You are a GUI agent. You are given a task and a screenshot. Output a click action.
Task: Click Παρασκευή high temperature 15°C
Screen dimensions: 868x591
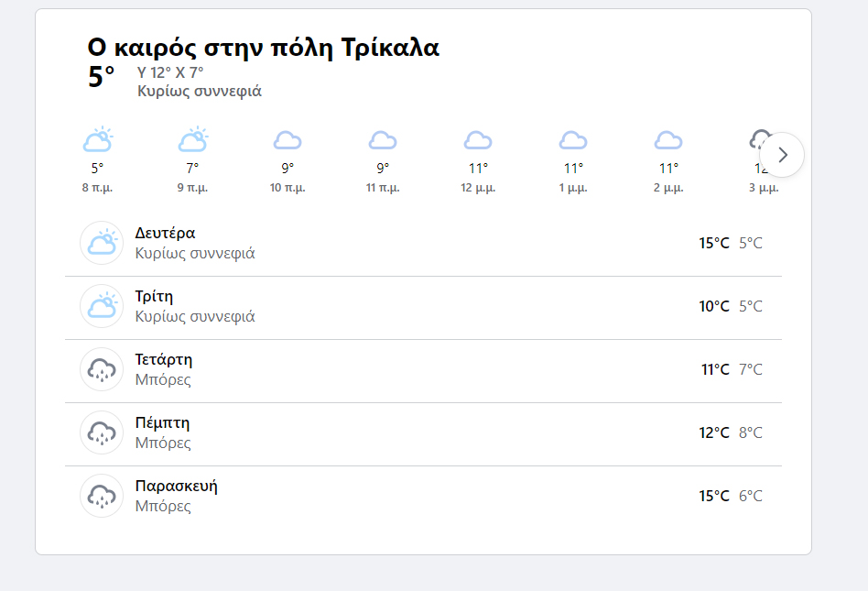point(714,497)
